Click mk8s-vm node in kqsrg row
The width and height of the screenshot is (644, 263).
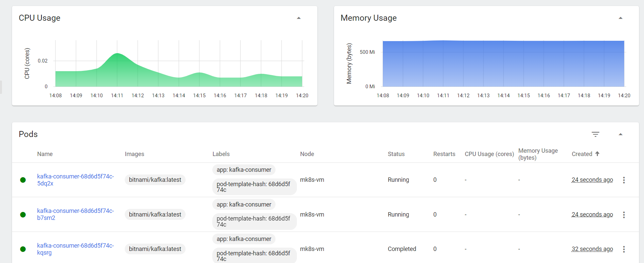(312, 249)
